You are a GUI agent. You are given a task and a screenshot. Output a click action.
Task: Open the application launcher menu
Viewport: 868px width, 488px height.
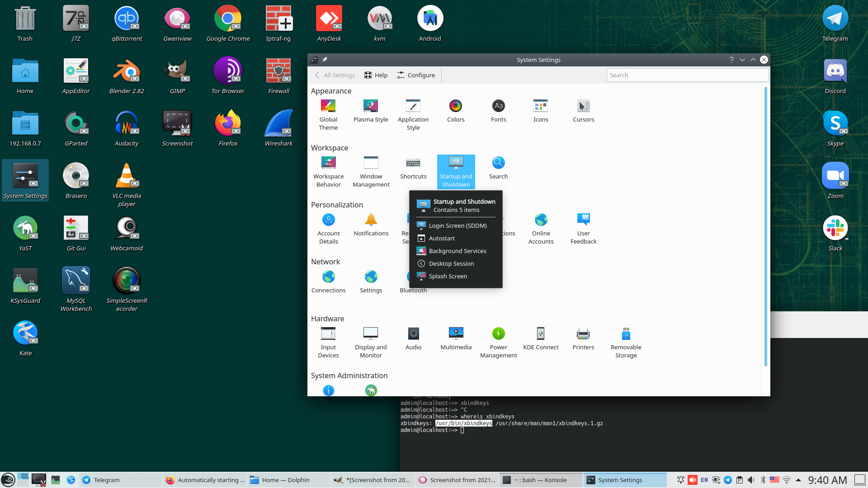[x=8, y=480]
